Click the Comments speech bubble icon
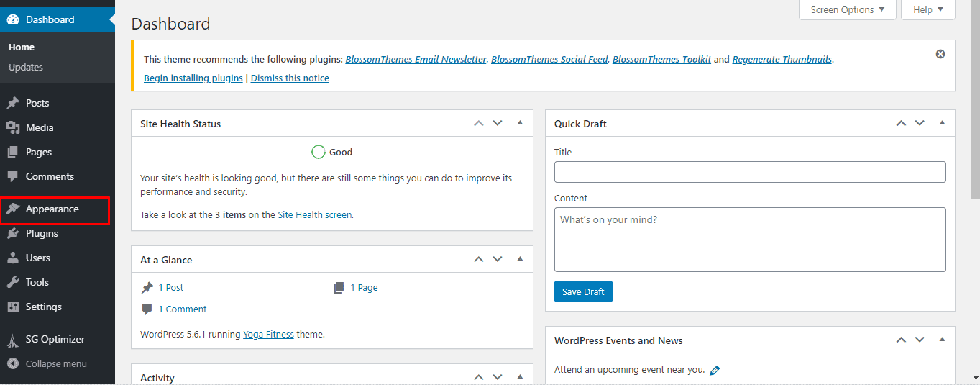The height and width of the screenshot is (385, 980). click(x=12, y=176)
